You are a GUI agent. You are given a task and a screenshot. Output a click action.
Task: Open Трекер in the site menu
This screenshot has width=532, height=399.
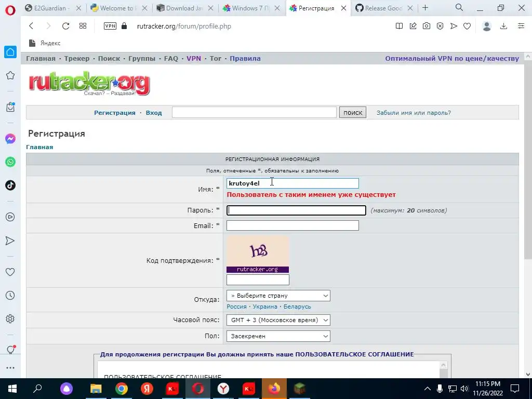pos(77,58)
